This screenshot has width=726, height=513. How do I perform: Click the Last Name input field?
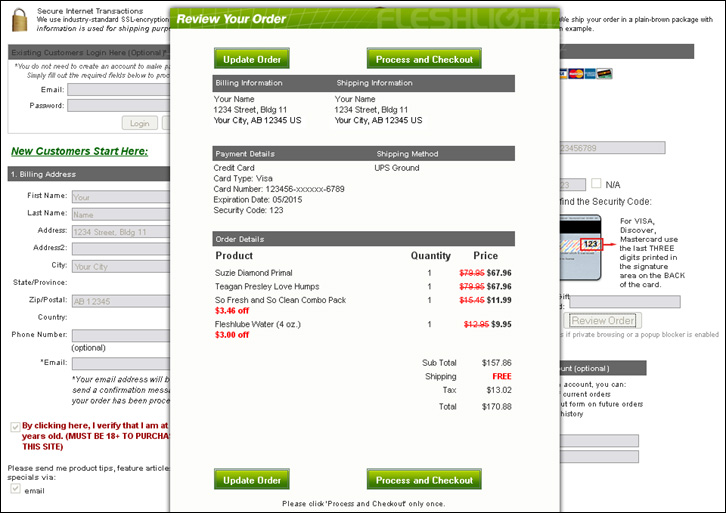tap(121, 214)
